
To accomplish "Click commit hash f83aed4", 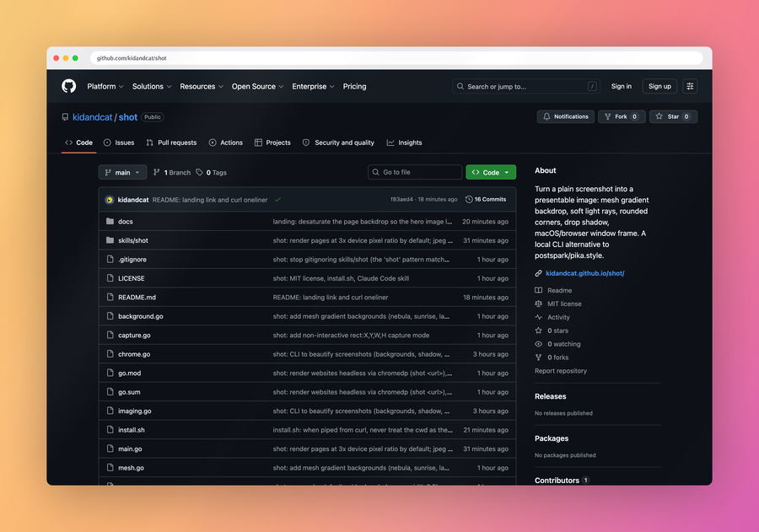I will coord(401,200).
